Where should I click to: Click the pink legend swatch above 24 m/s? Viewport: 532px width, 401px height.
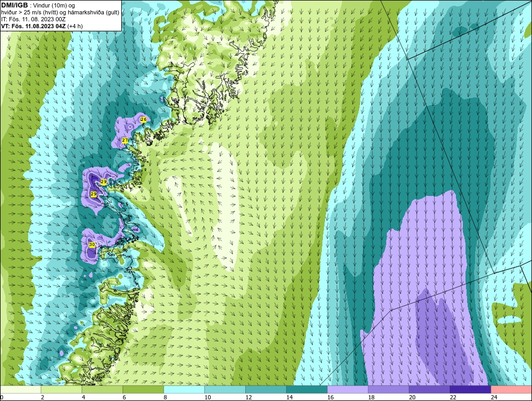pyautogui.click(x=511, y=389)
